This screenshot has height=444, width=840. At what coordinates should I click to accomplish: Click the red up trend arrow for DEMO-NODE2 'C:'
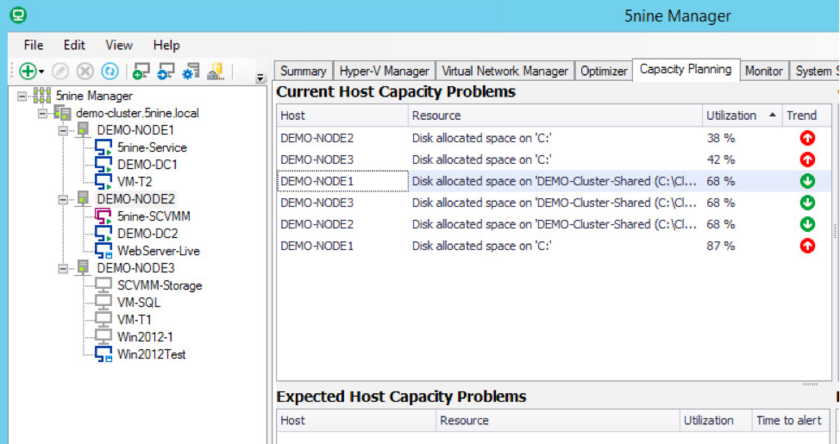point(807,139)
